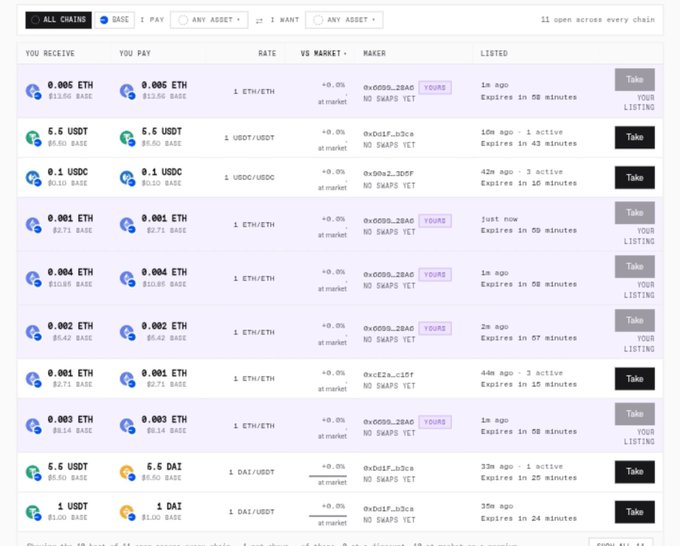Toggle the BASE chain filter
This screenshot has width=680, height=546.
pos(114,20)
